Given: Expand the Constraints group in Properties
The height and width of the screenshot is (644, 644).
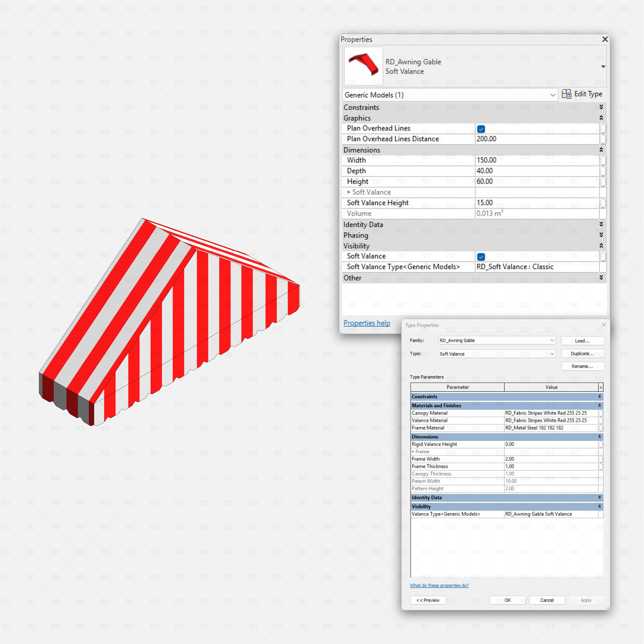Looking at the screenshot, I should (601, 107).
